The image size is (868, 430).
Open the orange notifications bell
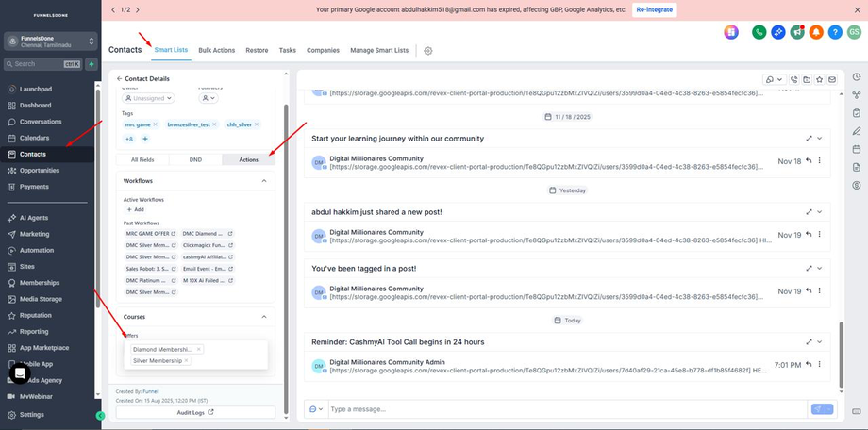(x=816, y=32)
